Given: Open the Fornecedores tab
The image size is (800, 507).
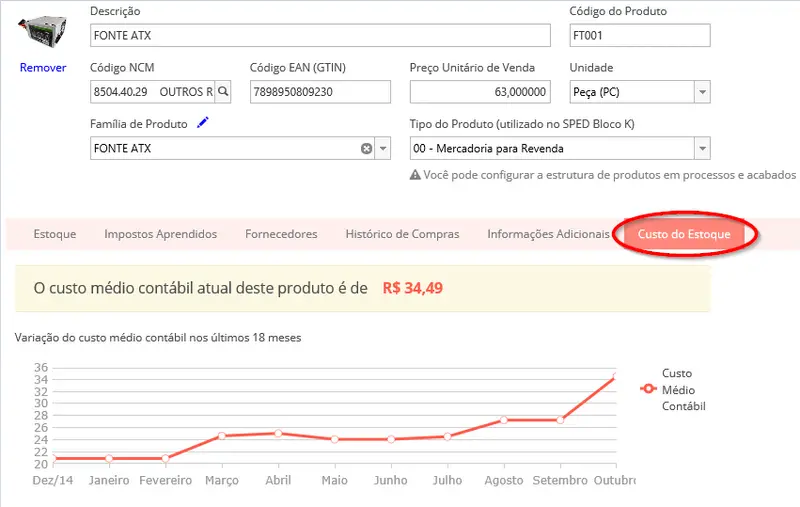Looking at the screenshot, I should click(281, 234).
